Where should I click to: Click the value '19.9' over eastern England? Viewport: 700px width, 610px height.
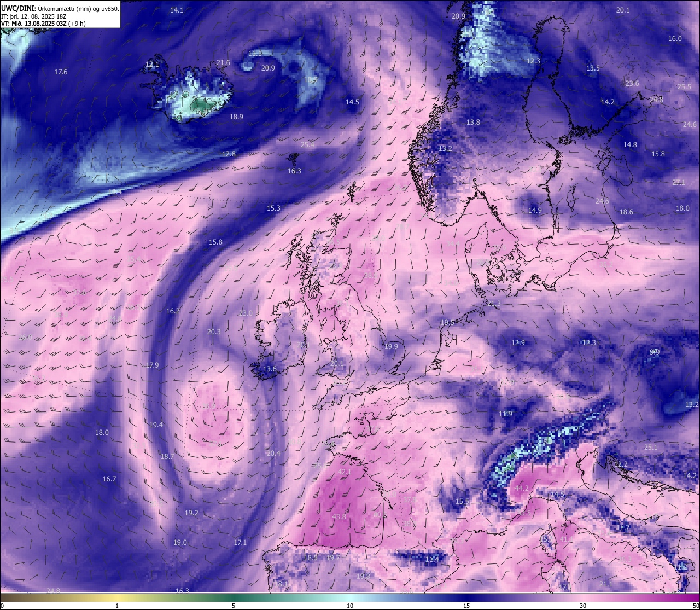click(391, 347)
